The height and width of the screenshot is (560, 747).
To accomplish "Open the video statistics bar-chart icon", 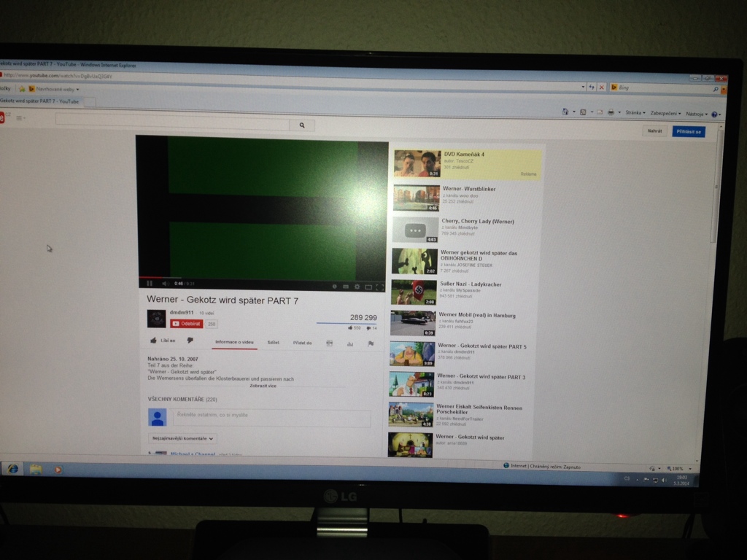I will (x=350, y=344).
